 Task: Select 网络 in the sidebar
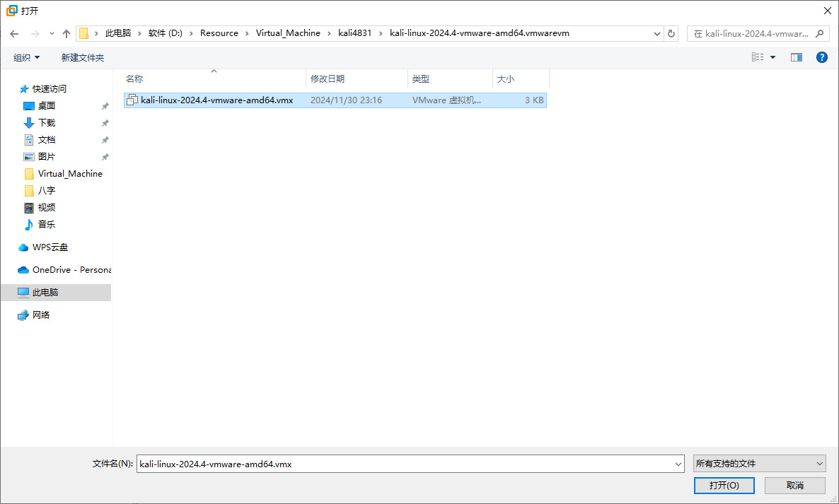coord(41,315)
